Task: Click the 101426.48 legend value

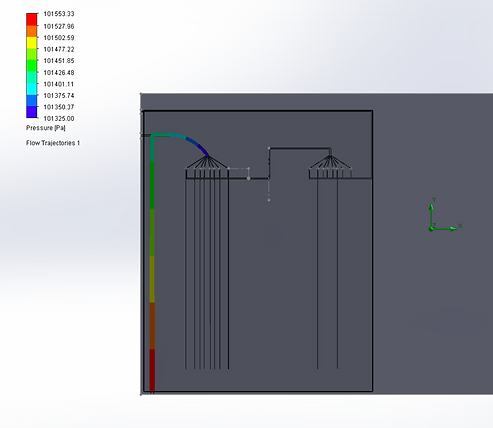Action: point(59,72)
